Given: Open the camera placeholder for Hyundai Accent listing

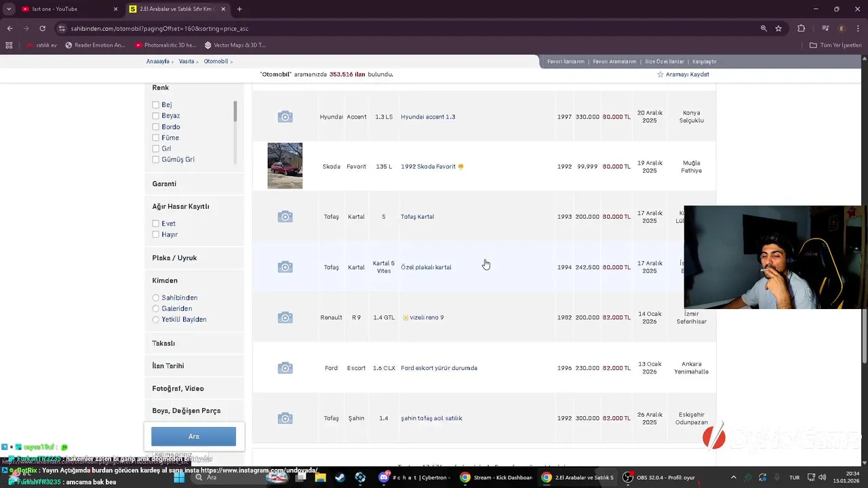Looking at the screenshot, I should click(285, 117).
